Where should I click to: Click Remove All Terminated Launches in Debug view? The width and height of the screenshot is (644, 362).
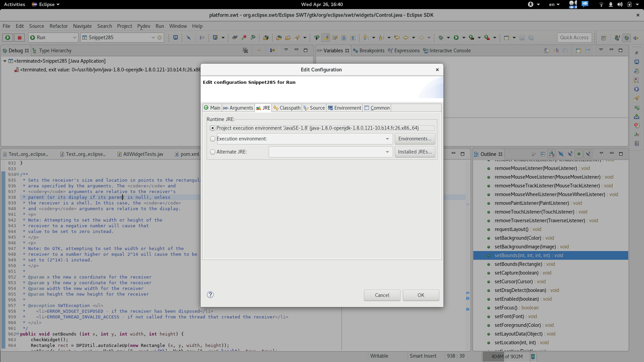pyautogui.click(x=245, y=50)
